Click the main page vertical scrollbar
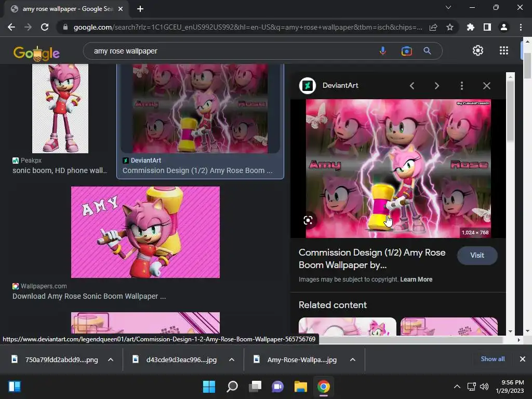The image size is (532, 399). click(527, 65)
